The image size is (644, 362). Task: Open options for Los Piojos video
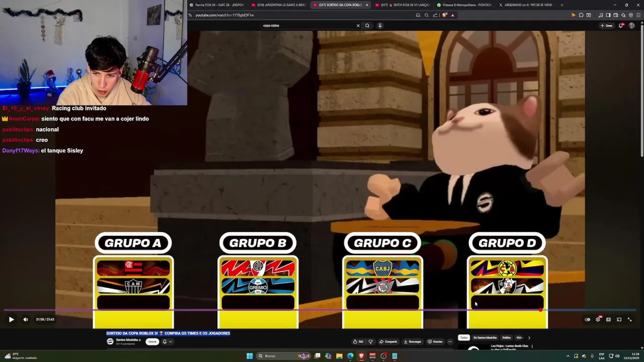coord(532,346)
